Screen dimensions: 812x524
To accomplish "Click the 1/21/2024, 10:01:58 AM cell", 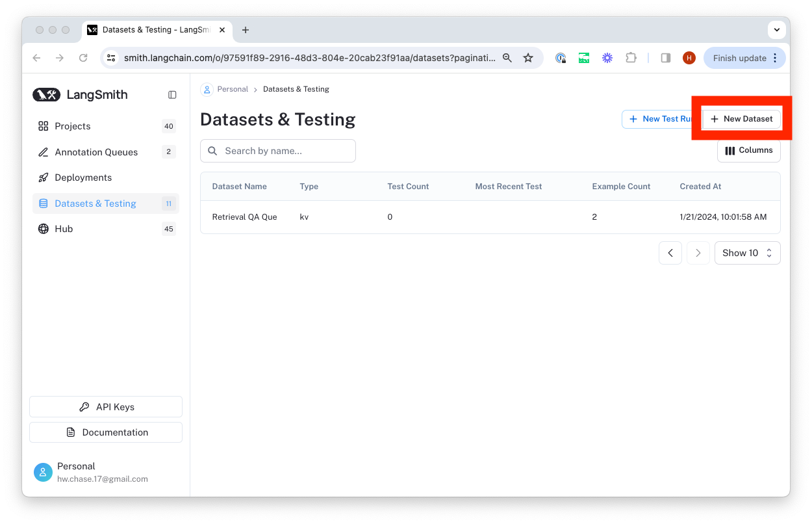I will point(723,217).
